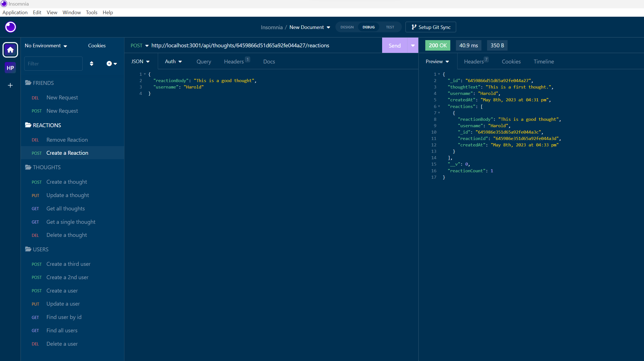
Task: Click the circular plus icon to add a request
Action: 109,63
